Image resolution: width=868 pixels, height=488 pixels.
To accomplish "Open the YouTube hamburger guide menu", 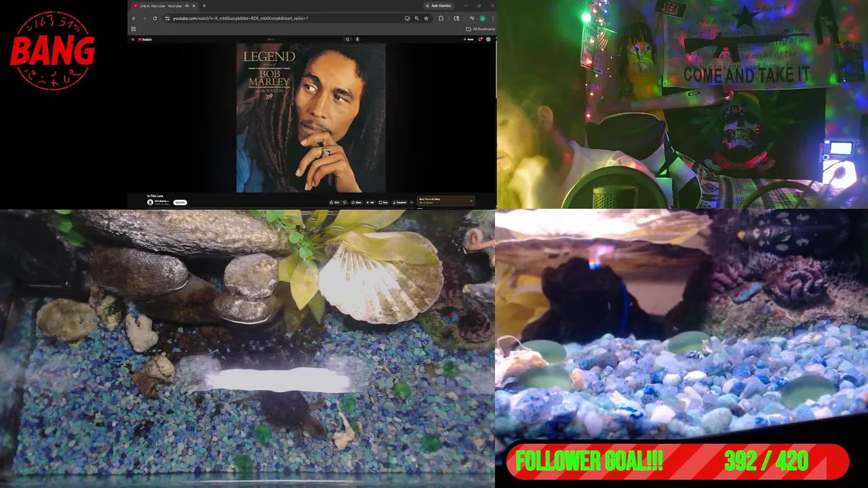I will (133, 39).
